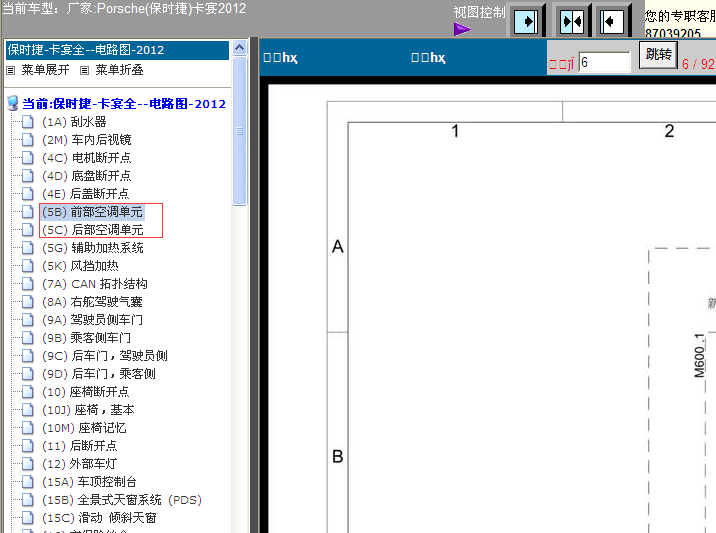The width and height of the screenshot is (716, 533).
Task: Open the (10J) 座椅，基本 diagram
Action: pos(88,410)
